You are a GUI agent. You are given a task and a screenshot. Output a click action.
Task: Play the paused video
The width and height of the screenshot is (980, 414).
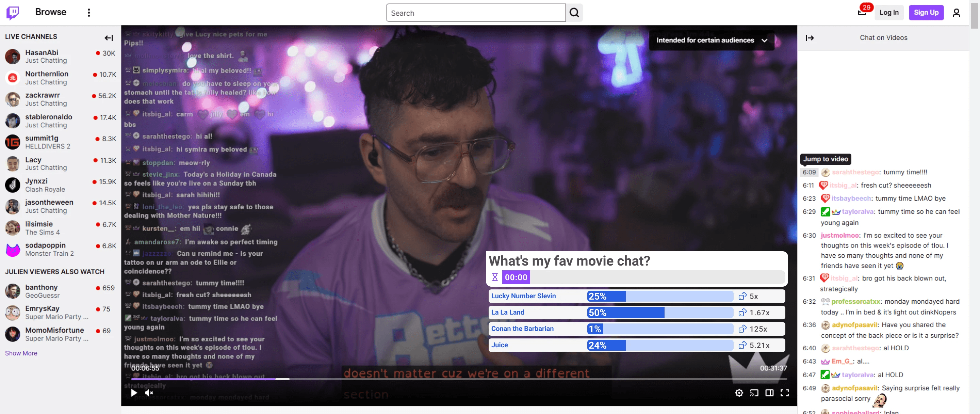pos(134,393)
